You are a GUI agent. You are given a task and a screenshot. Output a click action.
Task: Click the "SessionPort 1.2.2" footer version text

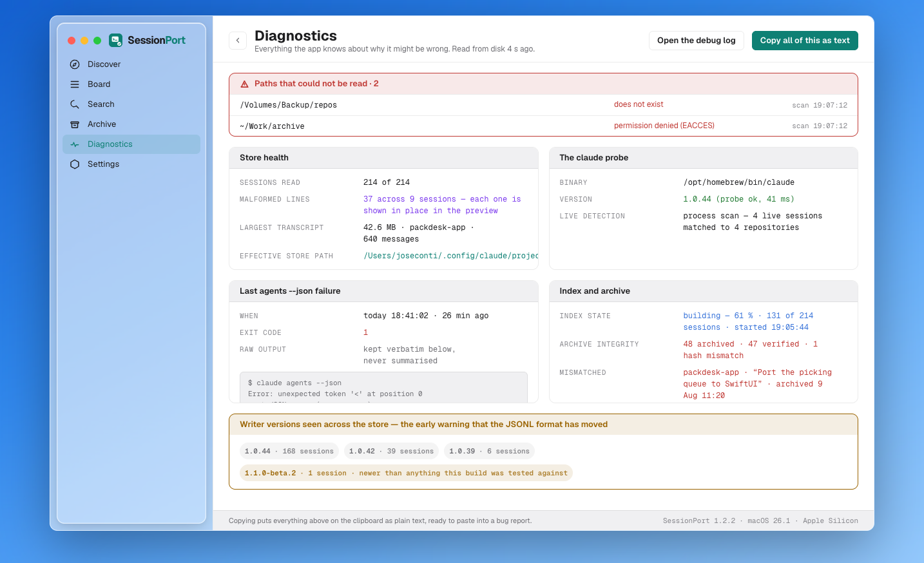tap(699, 520)
